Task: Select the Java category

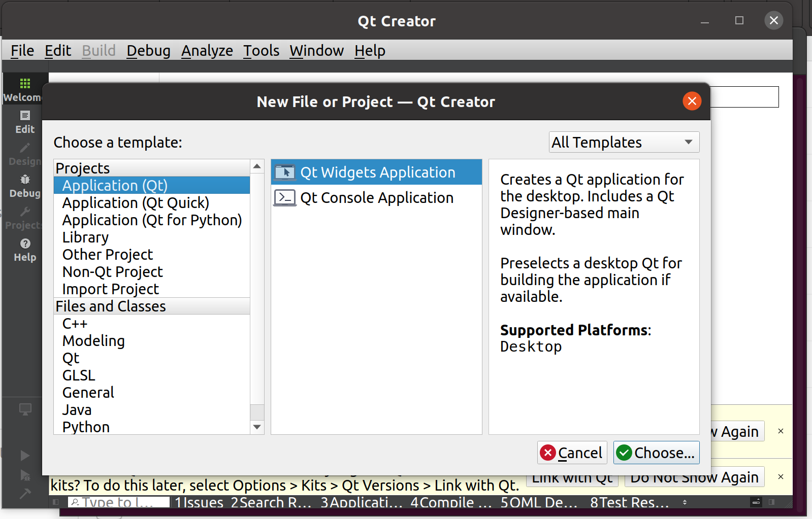Action: 152,409
